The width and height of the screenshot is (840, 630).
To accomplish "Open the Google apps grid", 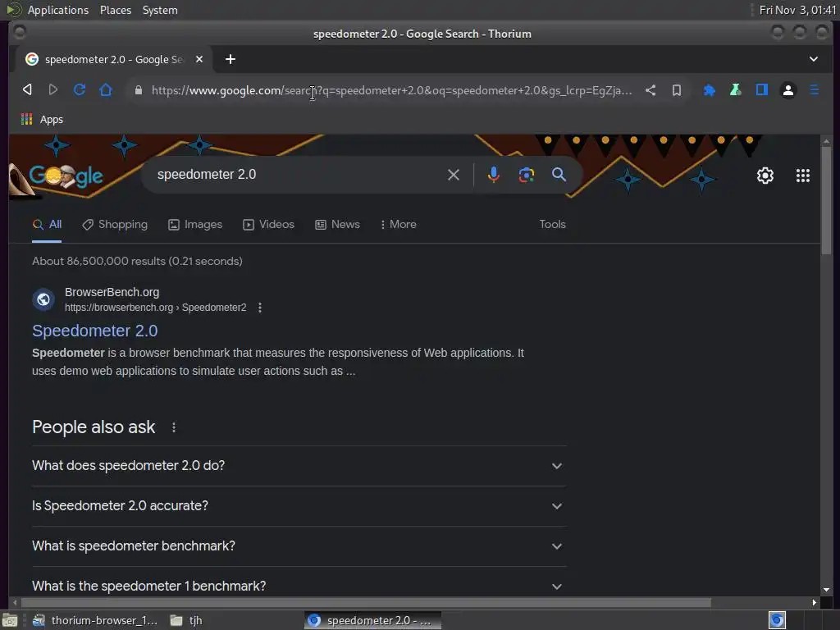I will pyautogui.click(x=802, y=176).
